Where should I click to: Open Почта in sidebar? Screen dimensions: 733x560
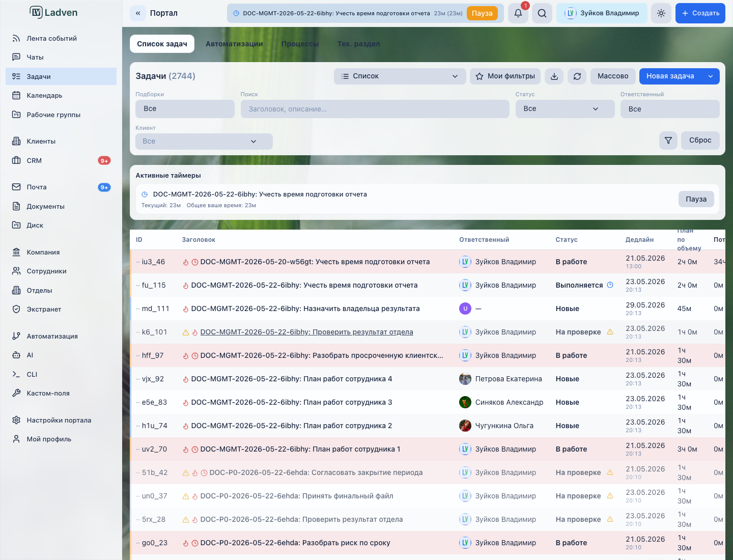[61, 187]
